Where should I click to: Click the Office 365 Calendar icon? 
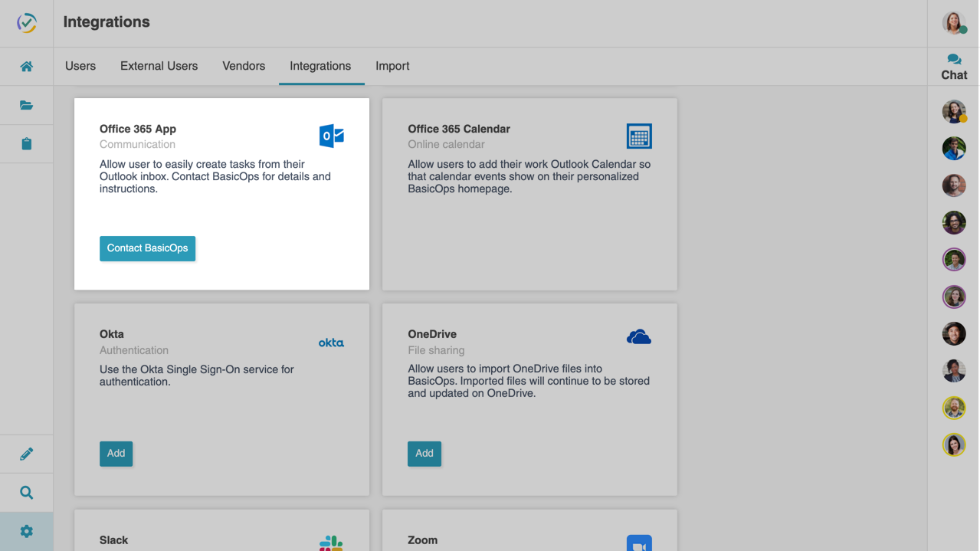(x=638, y=136)
